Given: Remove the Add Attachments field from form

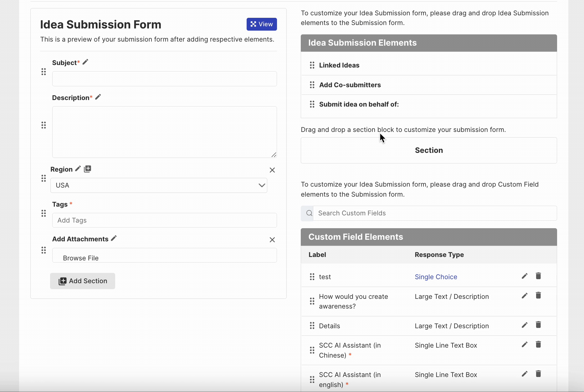Looking at the screenshot, I should [272, 240].
